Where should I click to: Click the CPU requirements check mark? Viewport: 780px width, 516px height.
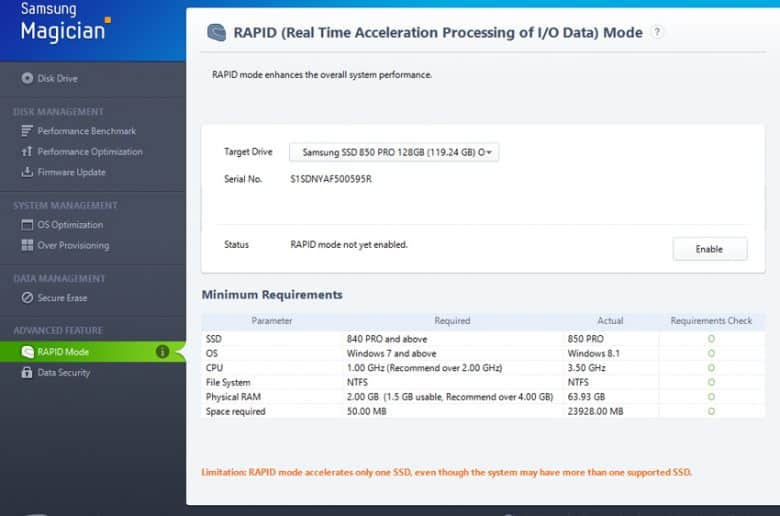(x=711, y=368)
